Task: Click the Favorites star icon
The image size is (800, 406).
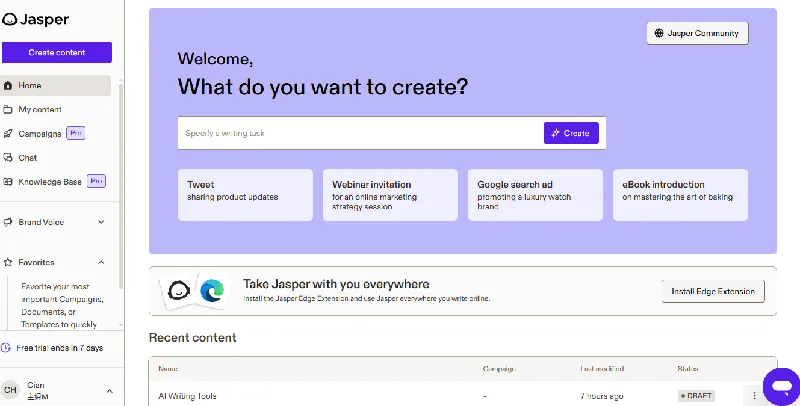Action: click(x=8, y=262)
